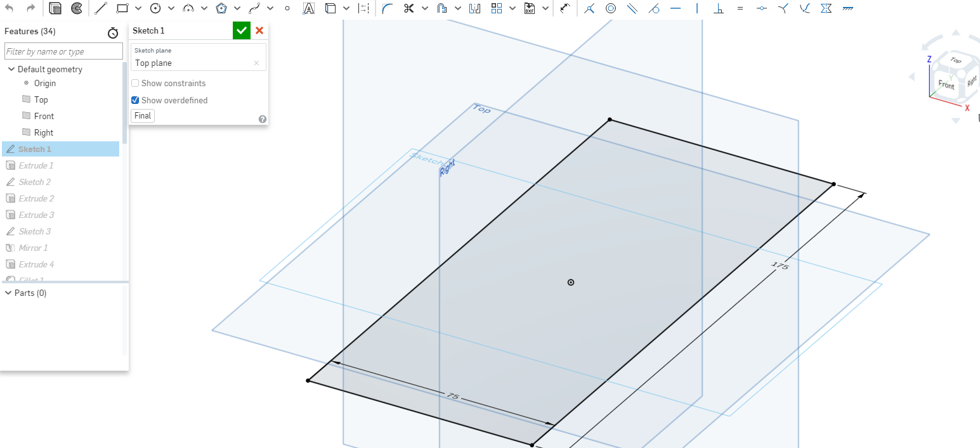The image size is (980, 448).
Task: Open the arc tool dropdown arrow
Action: point(204,8)
